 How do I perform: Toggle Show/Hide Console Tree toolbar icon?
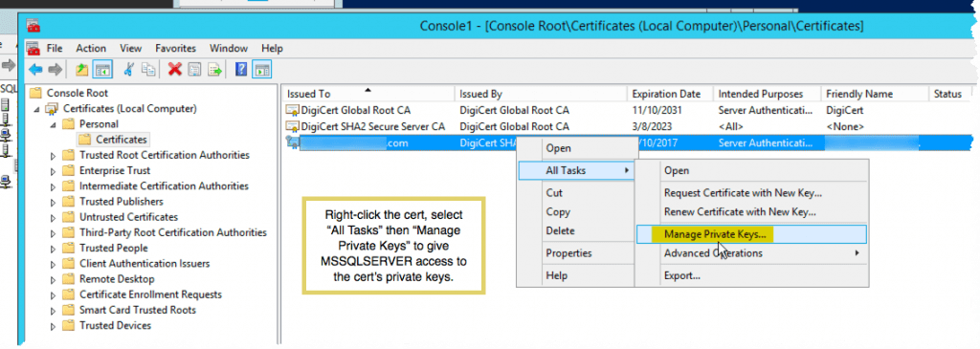tap(101, 69)
